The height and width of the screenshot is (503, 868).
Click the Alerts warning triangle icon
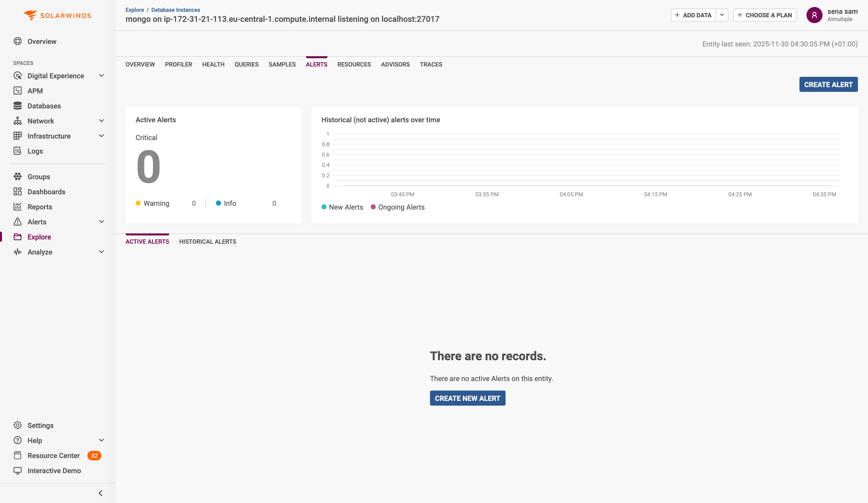(18, 222)
